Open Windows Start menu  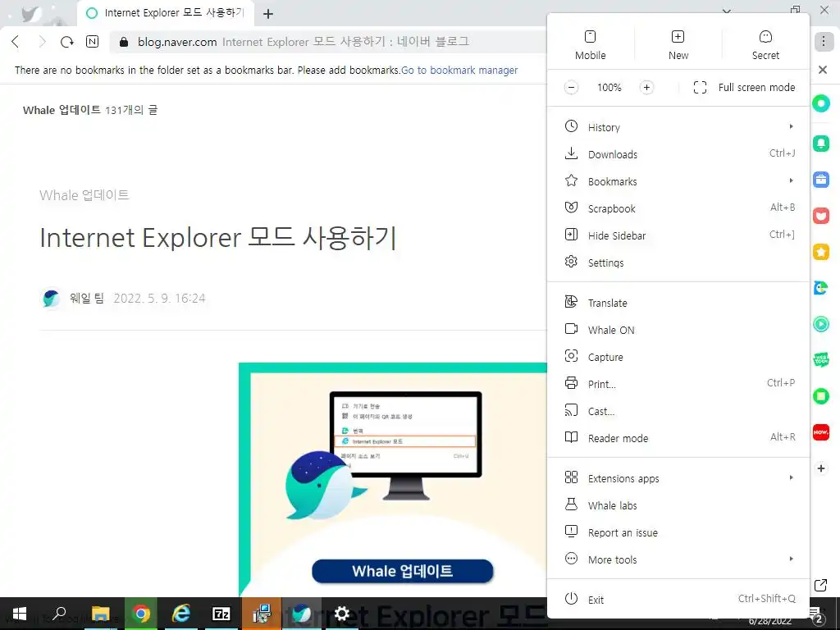20,614
